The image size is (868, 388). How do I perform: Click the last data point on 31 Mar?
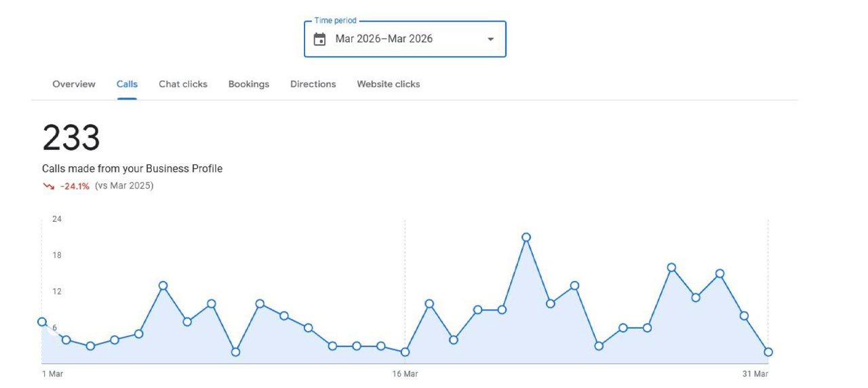pyautogui.click(x=768, y=352)
